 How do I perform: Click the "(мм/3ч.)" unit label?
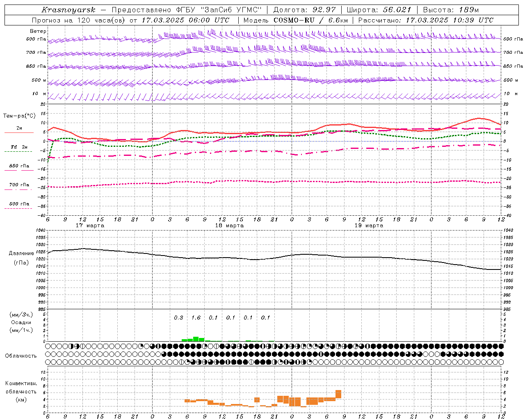tap(21, 315)
